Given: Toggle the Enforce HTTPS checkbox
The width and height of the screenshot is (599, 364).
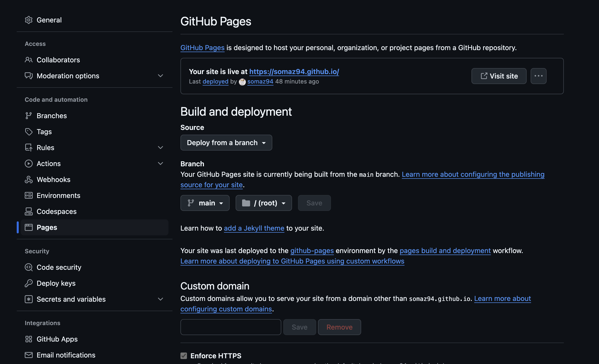Looking at the screenshot, I should coord(184,356).
